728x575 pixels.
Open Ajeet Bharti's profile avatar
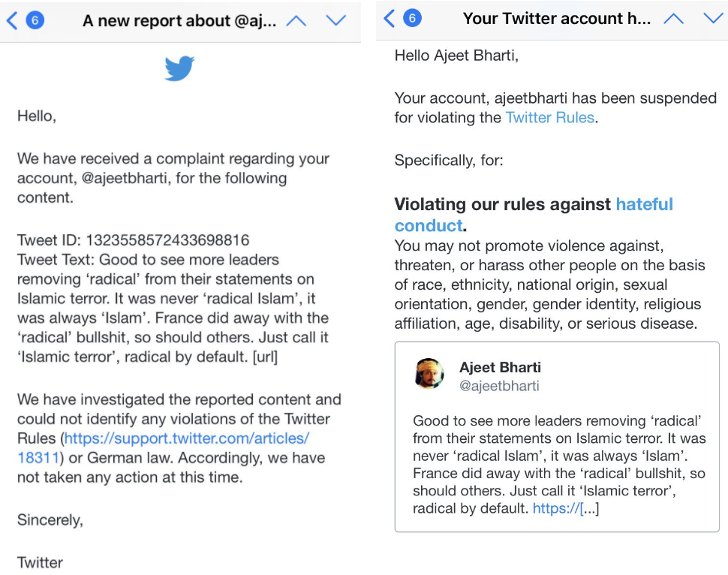click(429, 374)
